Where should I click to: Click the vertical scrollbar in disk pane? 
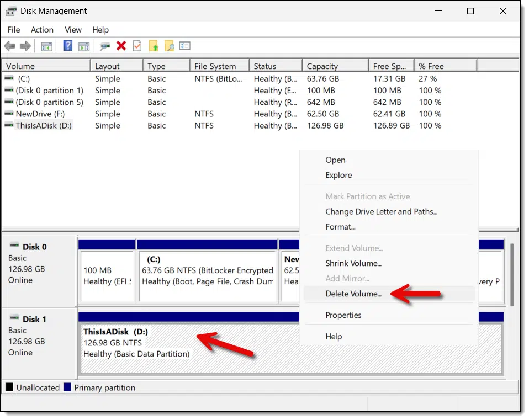(x=512, y=275)
